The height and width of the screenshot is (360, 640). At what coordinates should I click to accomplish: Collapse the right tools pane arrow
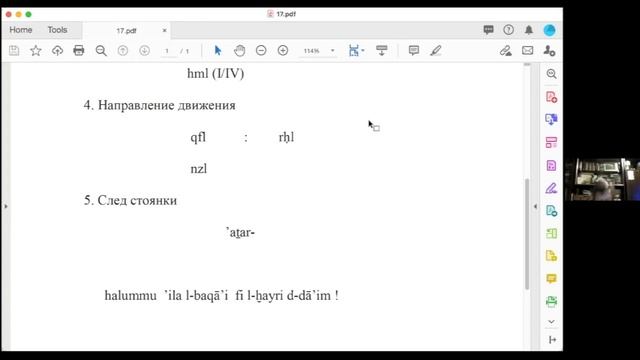tap(535, 207)
